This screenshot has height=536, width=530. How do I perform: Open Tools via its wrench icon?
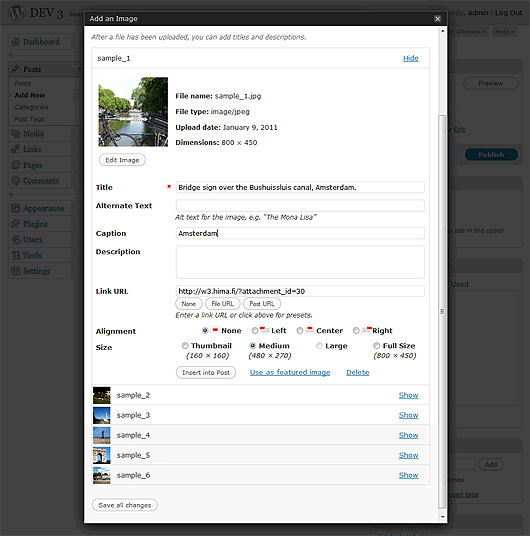click(16, 255)
